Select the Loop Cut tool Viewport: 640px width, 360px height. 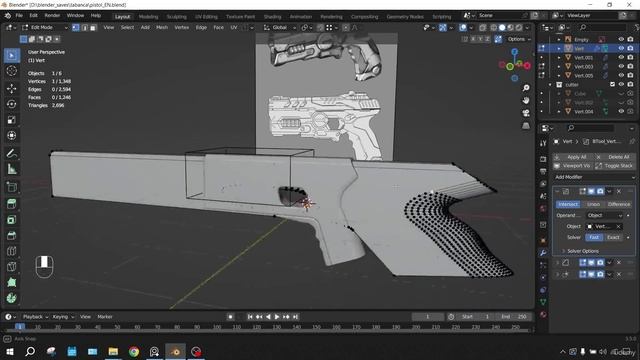click(12, 251)
